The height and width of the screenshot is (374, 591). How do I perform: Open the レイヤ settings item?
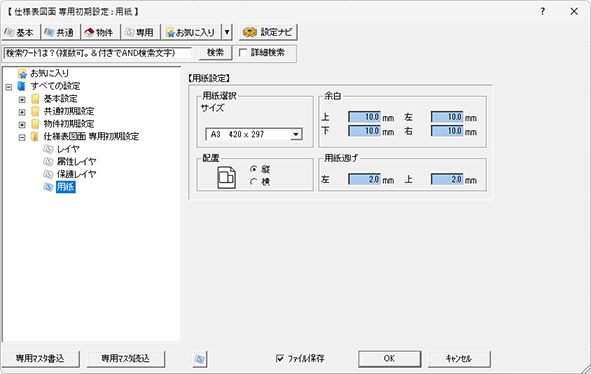pyautogui.click(x=68, y=149)
